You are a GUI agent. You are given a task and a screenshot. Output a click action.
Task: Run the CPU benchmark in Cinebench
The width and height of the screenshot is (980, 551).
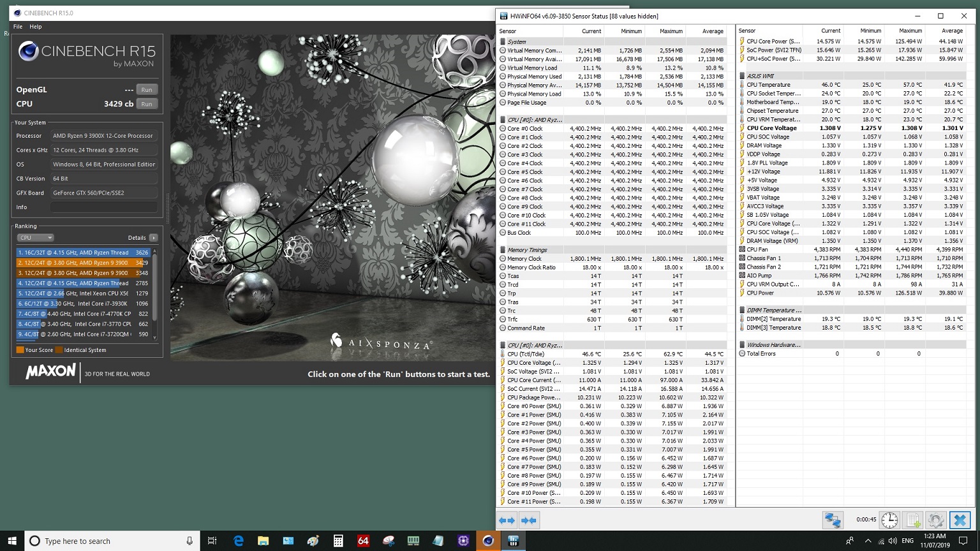[147, 104]
